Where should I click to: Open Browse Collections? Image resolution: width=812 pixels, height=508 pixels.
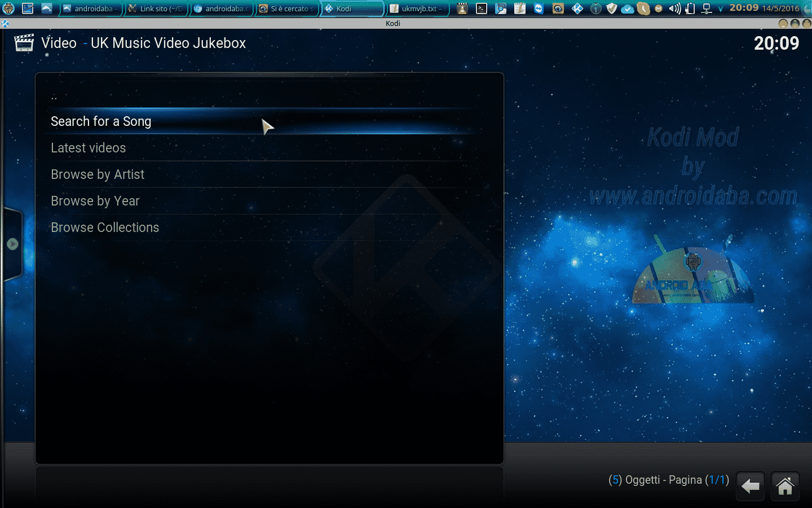tap(262, 227)
